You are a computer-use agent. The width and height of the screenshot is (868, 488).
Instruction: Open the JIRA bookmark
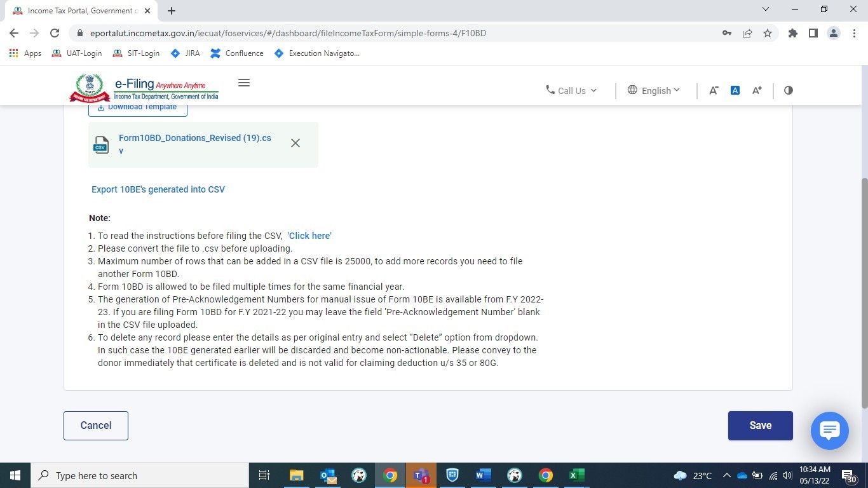(185, 53)
